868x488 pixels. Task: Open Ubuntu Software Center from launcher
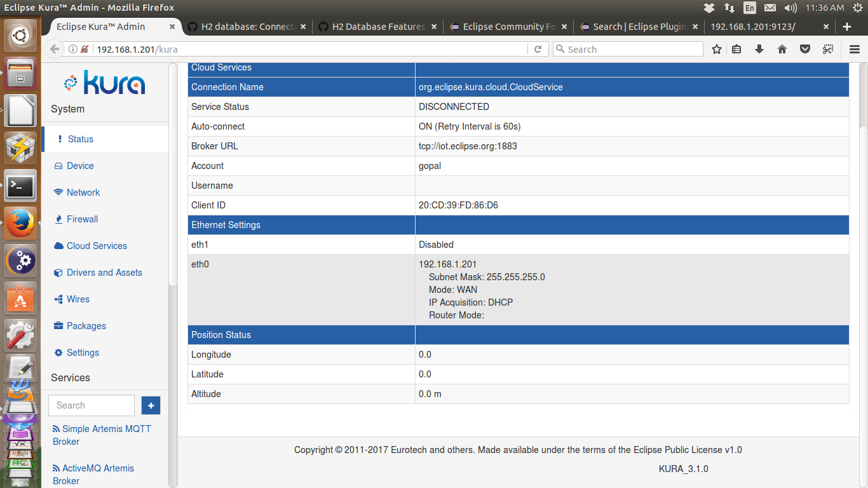(21, 297)
